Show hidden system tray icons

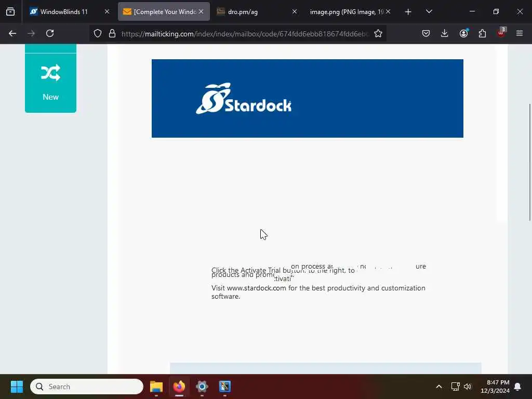pyautogui.click(x=438, y=387)
